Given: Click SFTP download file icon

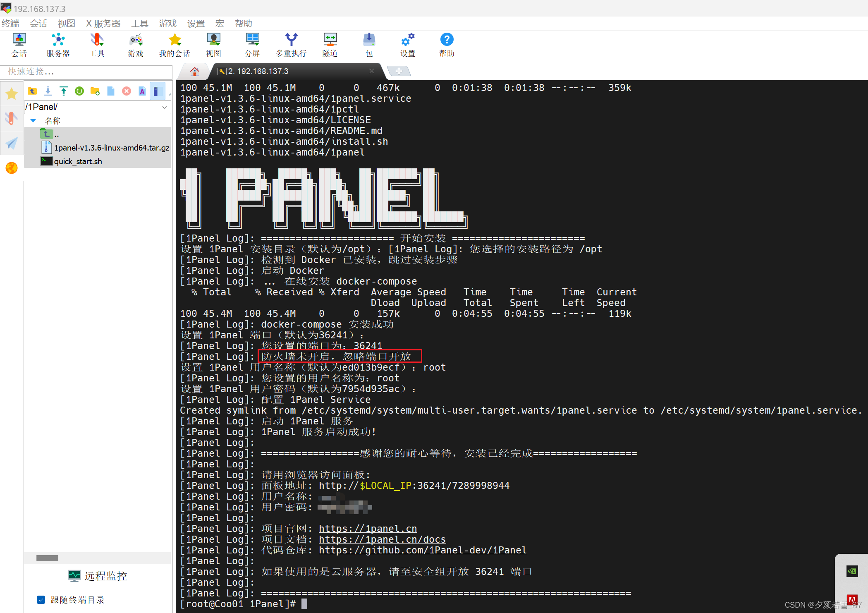Looking at the screenshot, I should [48, 91].
